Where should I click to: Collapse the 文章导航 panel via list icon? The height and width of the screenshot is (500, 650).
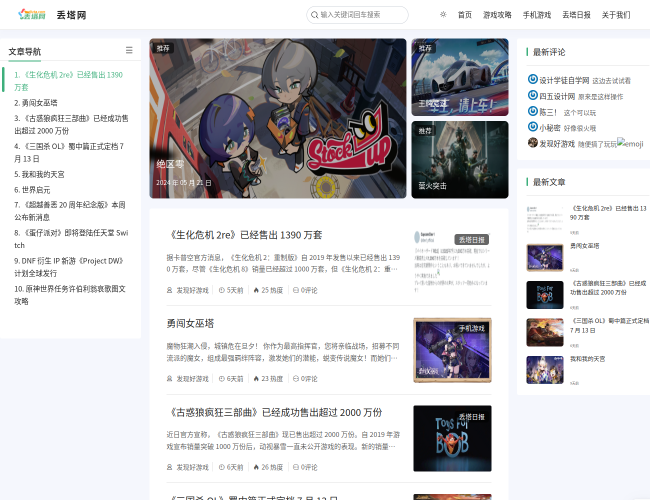(x=129, y=50)
